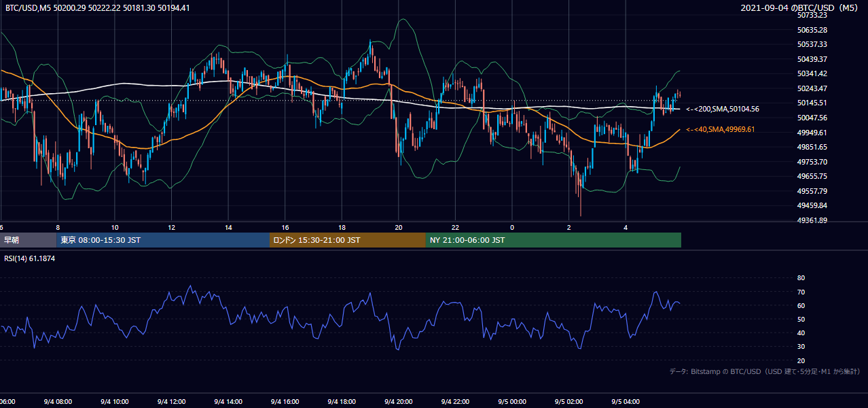The height and width of the screenshot is (408, 868).
Task: Click price axis label 50439.37
Action: pyautogui.click(x=812, y=59)
